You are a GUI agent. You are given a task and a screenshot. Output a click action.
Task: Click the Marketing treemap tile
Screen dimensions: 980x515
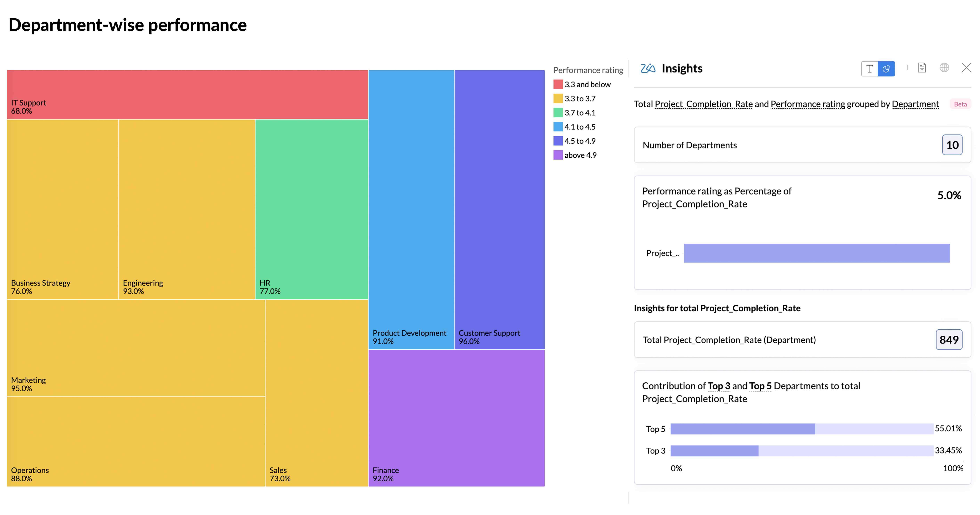(136, 348)
